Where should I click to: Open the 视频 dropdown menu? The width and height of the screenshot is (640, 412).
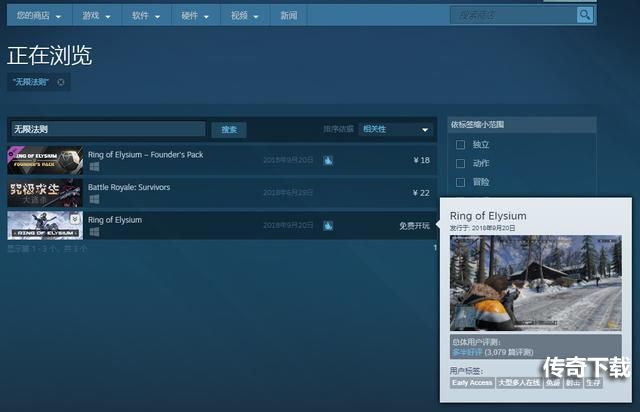coord(245,16)
